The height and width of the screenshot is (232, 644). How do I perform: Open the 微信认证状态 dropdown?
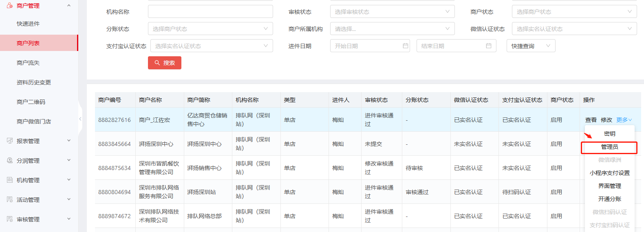[x=574, y=29]
